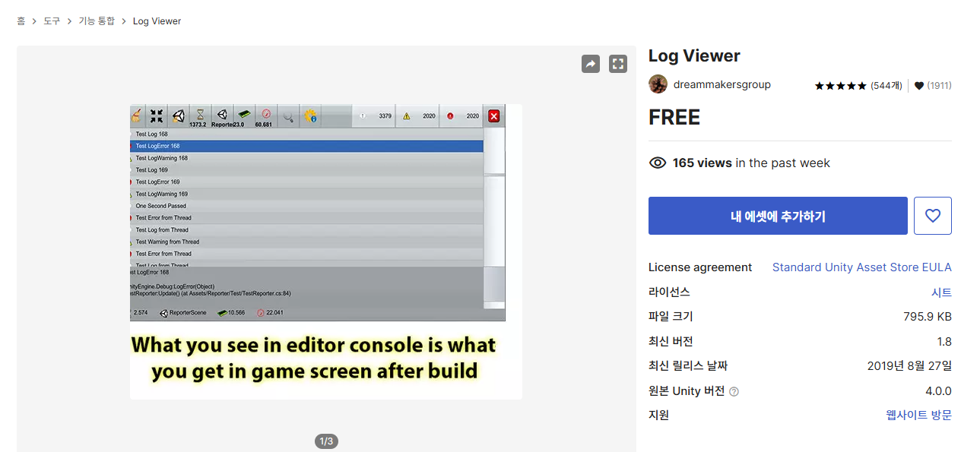Click the gear info icon in screenshot
The height and width of the screenshot is (452, 980).
tap(310, 116)
